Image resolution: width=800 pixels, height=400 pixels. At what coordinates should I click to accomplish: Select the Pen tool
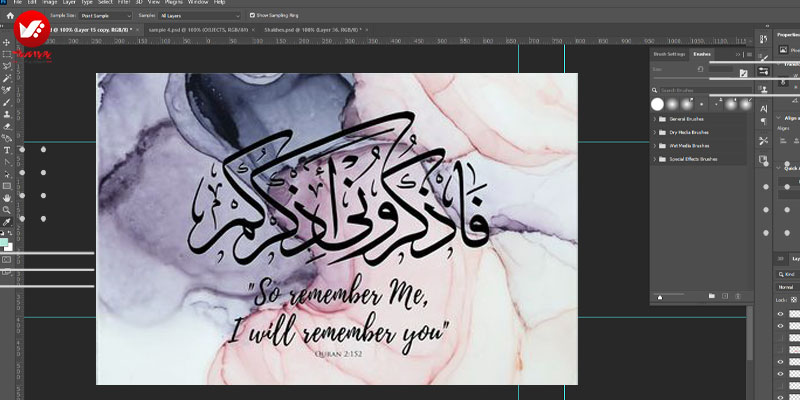pos(7,162)
